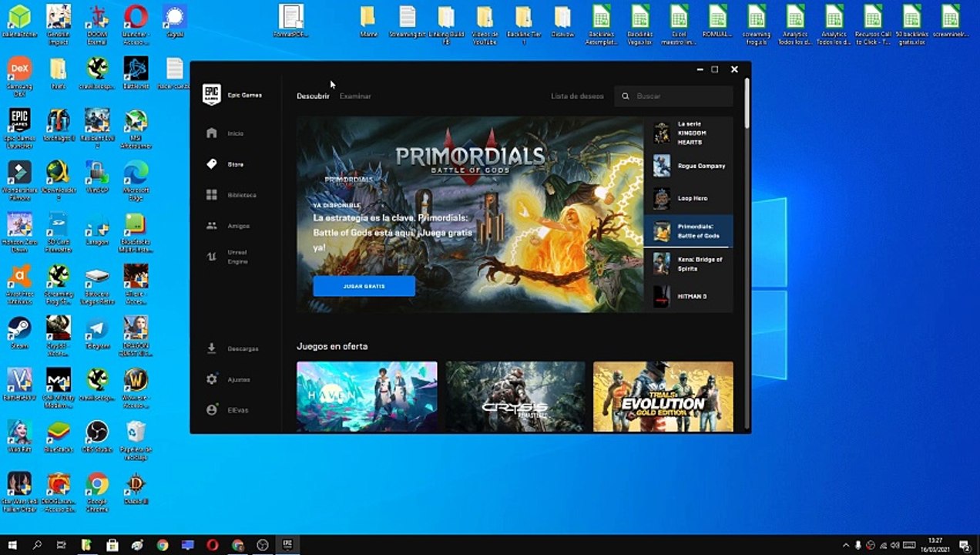Open Crysis Remastered game thumbnail
This screenshot has width=980, height=555.
tap(515, 396)
